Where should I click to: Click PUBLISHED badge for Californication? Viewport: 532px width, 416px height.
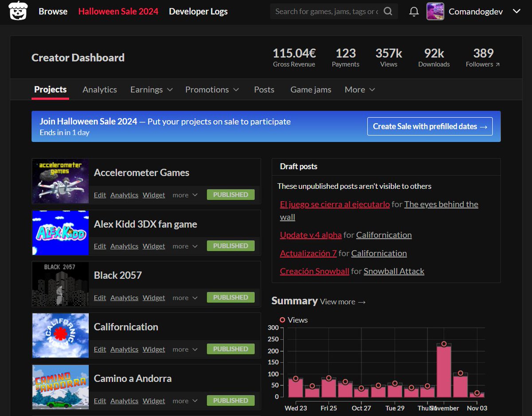(231, 349)
